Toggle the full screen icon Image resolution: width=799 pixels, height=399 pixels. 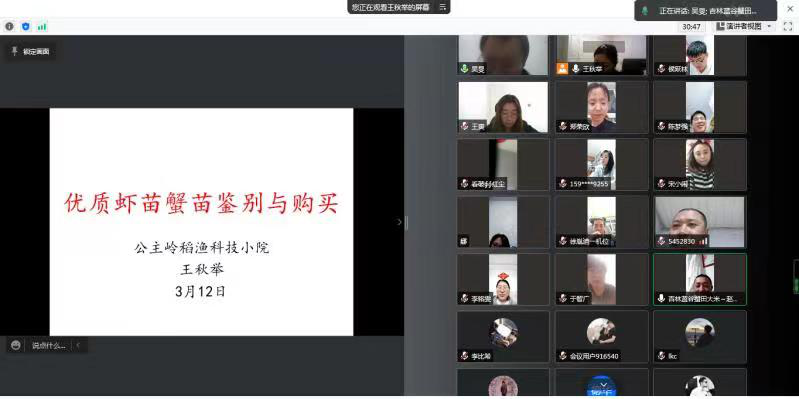pos(787,26)
